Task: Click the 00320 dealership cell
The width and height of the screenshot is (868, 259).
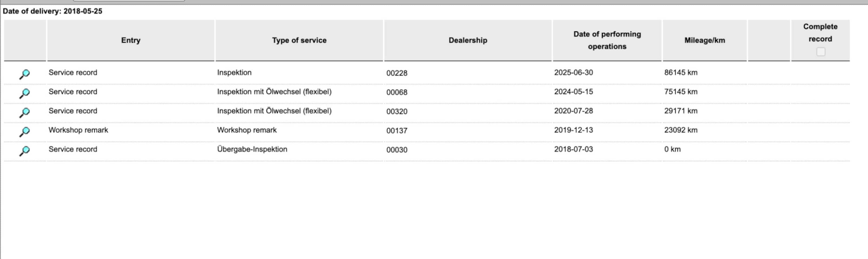Action: [397, 111]
